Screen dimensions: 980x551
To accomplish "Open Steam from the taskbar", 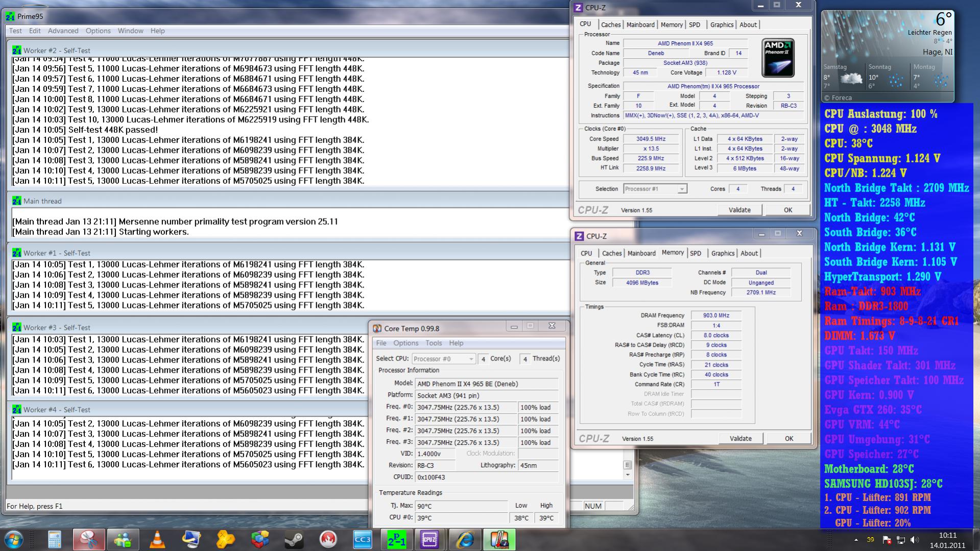I will click(x=294, y=539).
